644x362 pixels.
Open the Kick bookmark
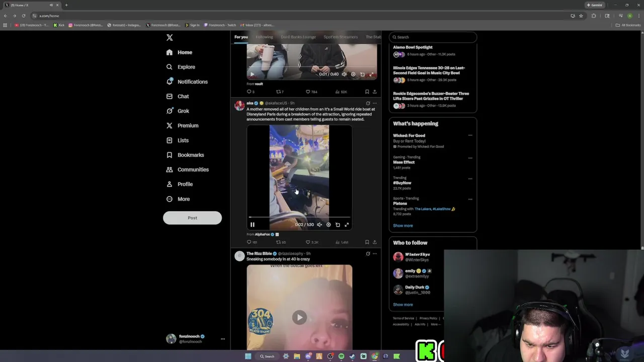click(59, 25)
